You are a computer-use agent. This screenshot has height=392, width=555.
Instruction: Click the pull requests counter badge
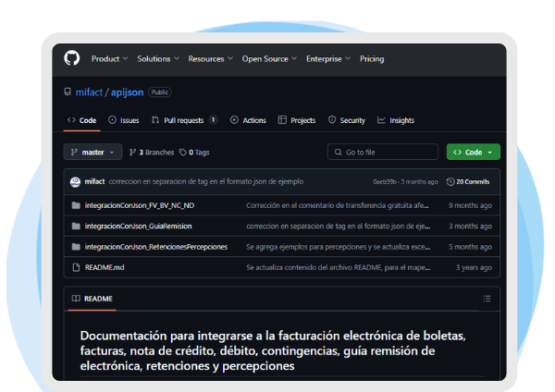tap(213, 120)
